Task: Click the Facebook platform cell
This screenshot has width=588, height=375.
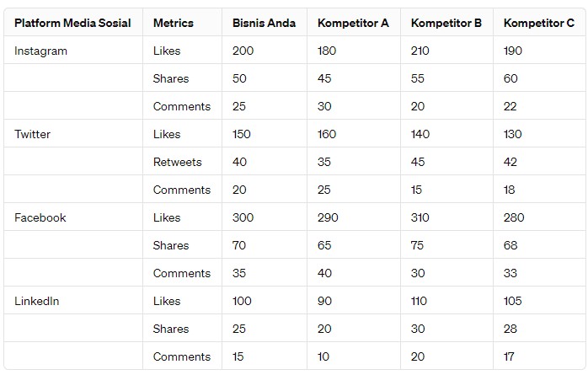Action: pos(40,217)
